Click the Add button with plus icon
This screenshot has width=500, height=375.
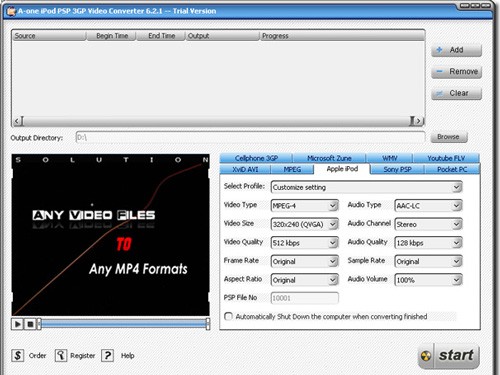456,50
